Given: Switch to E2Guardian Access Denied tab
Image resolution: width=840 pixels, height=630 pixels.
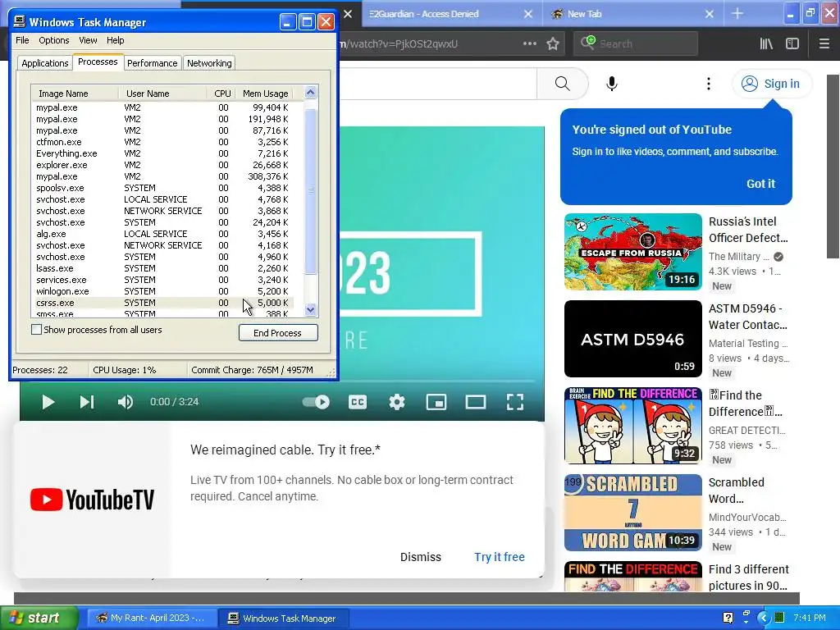Looking at the screenshot, I should (423, 14).
